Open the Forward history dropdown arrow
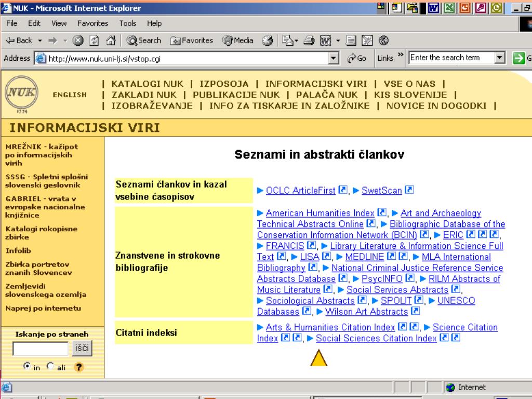This screenshot has width=532, height=399. (65, 41)
